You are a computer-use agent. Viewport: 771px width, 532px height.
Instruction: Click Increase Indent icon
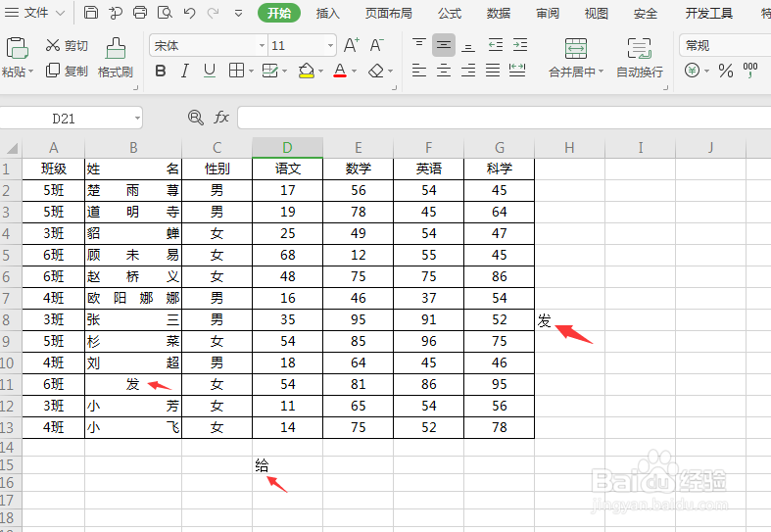[x=520, y=45]
